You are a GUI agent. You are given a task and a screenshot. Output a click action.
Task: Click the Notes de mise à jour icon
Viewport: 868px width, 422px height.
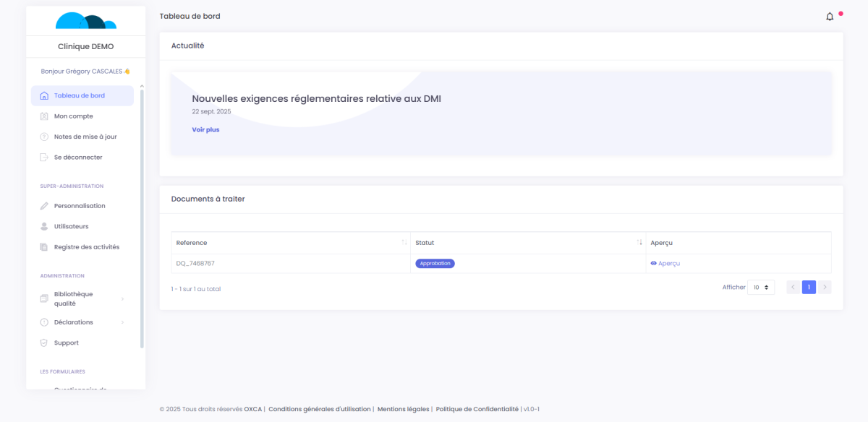point(44,137)
